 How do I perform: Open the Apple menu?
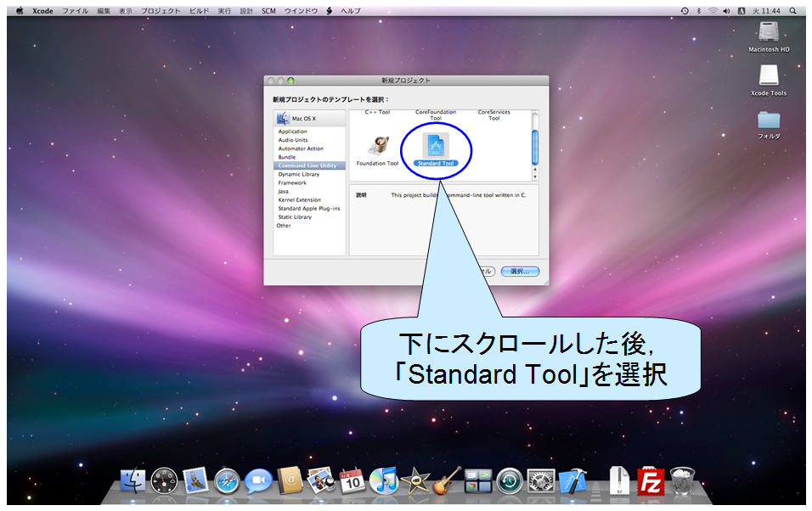pos(20,10)
